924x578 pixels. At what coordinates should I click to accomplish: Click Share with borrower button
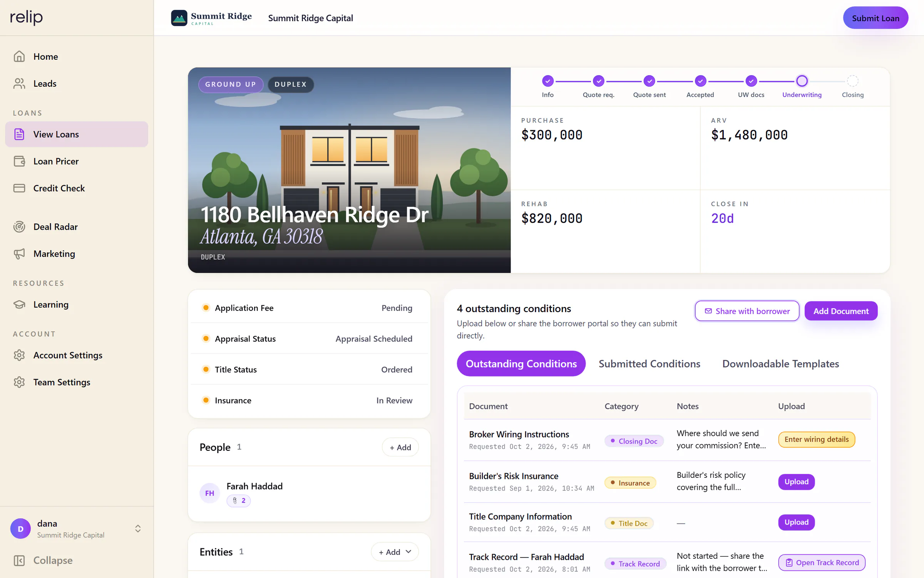coord(747,311)
